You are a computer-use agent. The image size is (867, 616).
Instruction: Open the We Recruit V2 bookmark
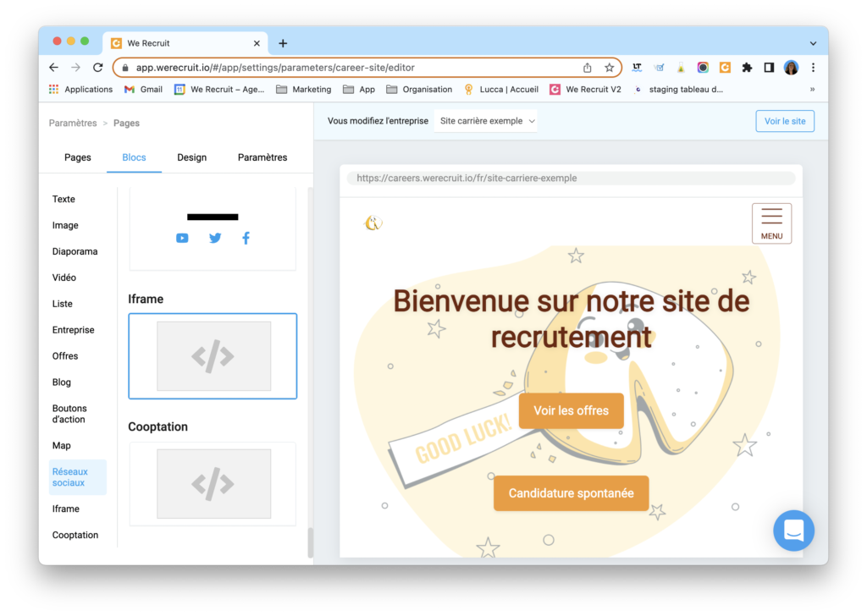(x=585, y=90)
